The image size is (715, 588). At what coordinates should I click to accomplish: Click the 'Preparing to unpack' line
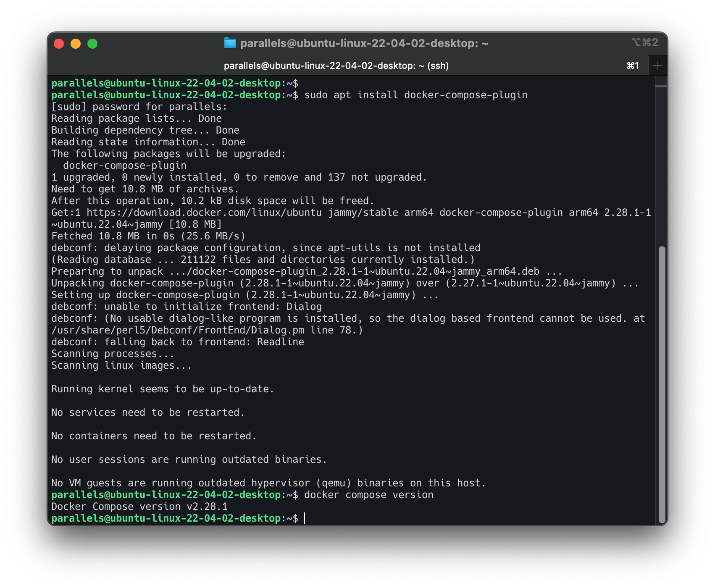pyautogui.click(x=307, y=271)
